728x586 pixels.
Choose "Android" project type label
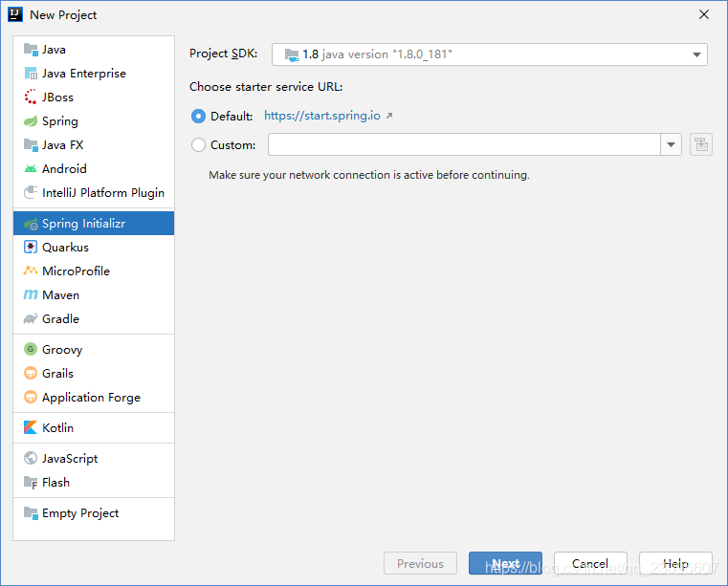(64, 169)
